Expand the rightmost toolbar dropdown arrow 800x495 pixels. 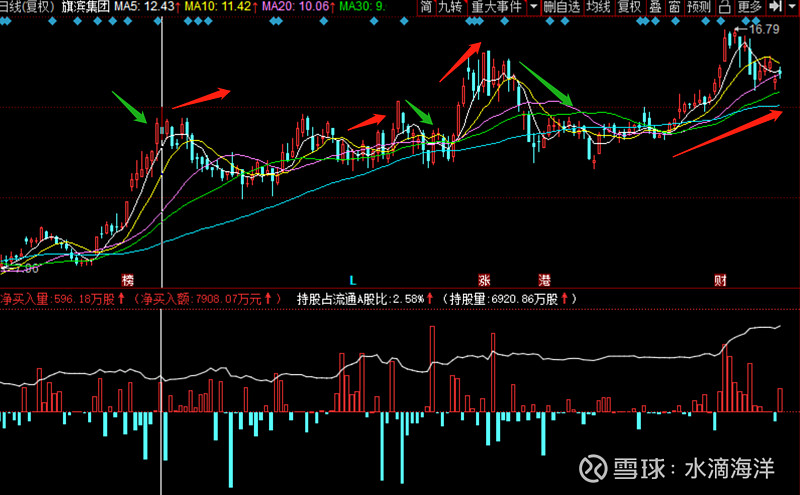(791, 7)
